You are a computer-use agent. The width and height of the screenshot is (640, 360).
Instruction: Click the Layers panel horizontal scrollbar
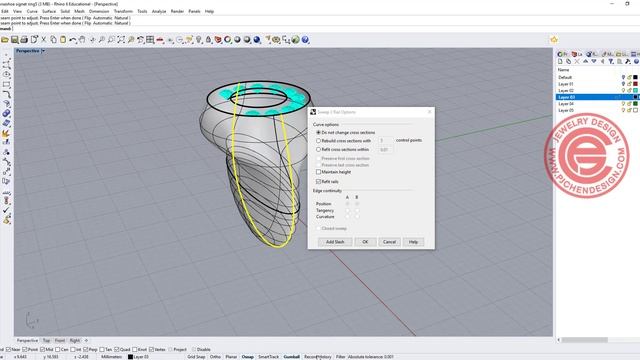pos(584,340)
